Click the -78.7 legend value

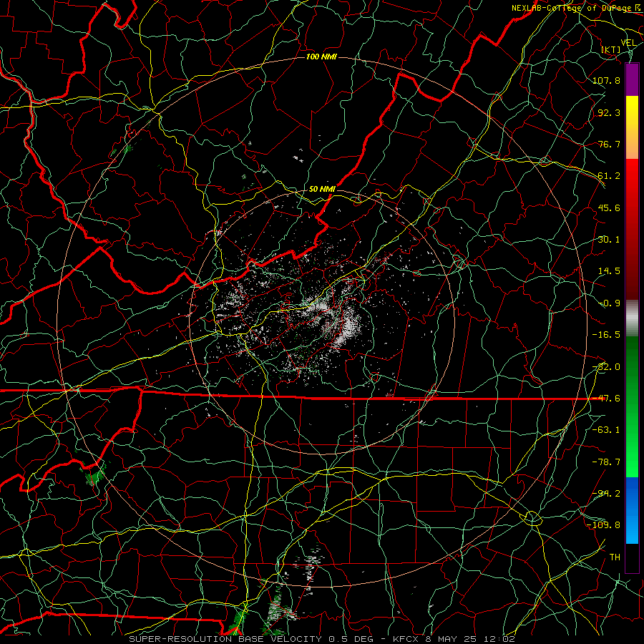pos(606,462)
